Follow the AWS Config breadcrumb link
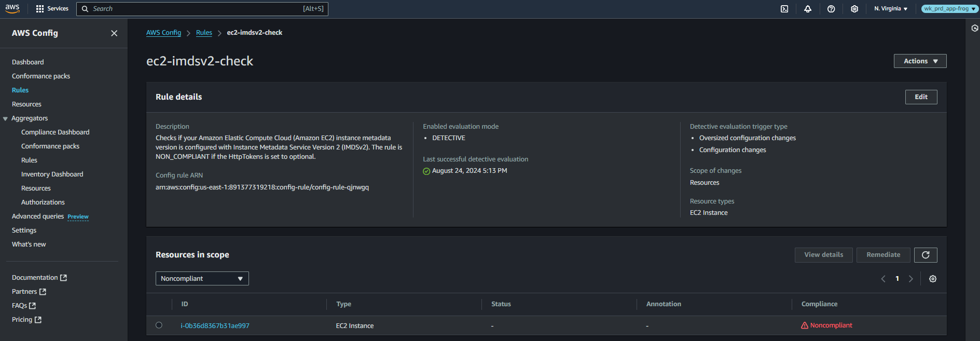The width and height of the screenshot is (980, 341). point(163,33)
